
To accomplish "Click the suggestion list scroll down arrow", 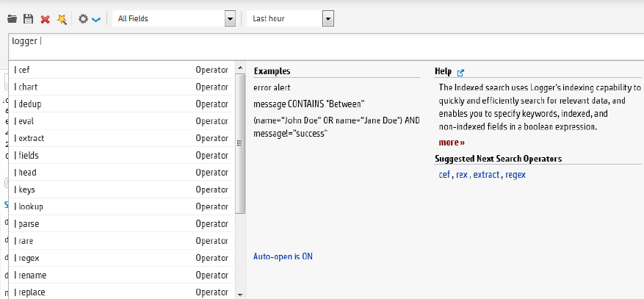I will [240, 294].
